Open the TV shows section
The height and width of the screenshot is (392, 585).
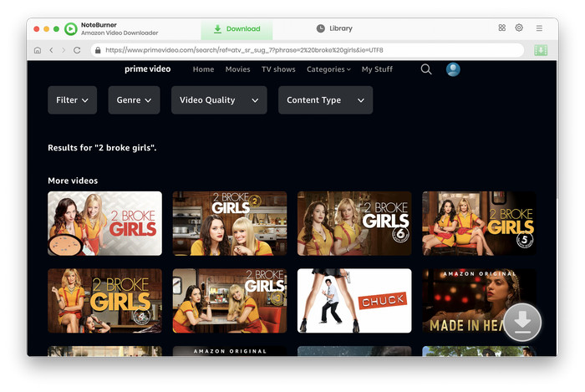click(278, 69)
